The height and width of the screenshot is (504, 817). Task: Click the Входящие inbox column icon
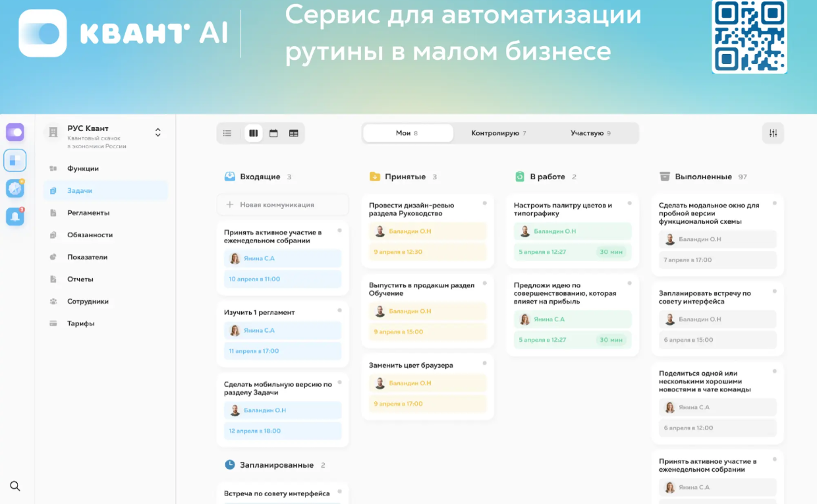click(x=229, y=177)
